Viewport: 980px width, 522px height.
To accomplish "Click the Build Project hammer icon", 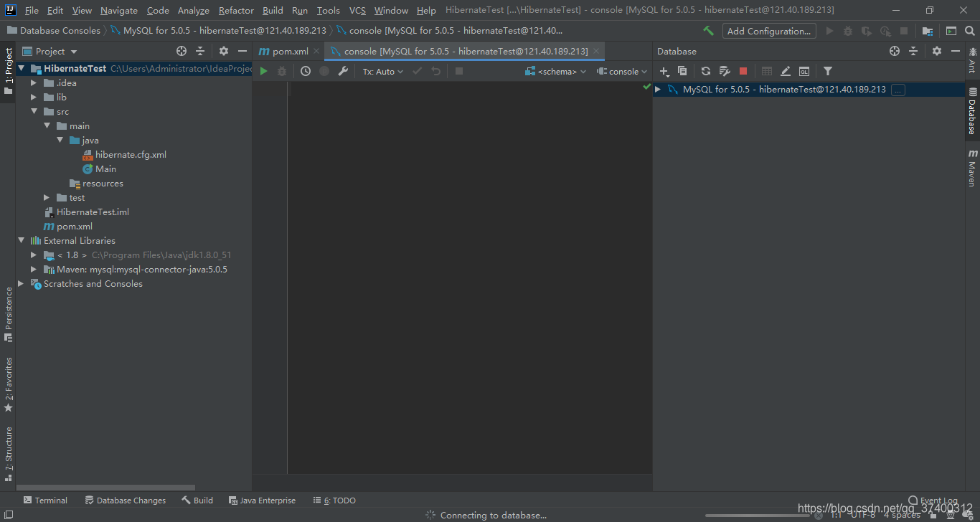I will 709,31.
